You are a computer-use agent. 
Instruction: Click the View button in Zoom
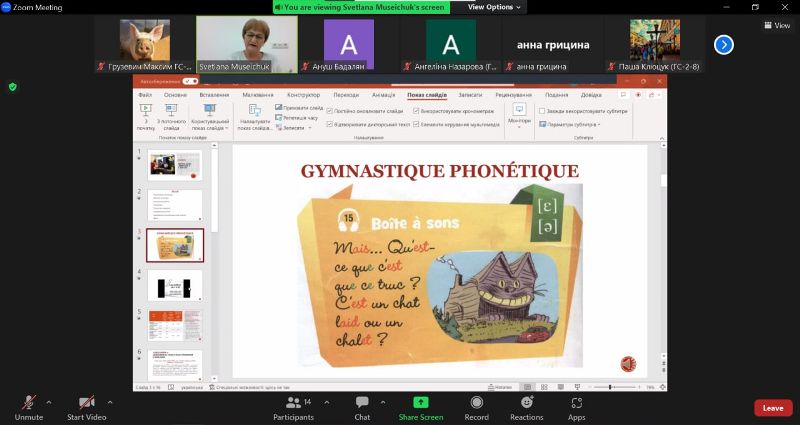point(777,26)
